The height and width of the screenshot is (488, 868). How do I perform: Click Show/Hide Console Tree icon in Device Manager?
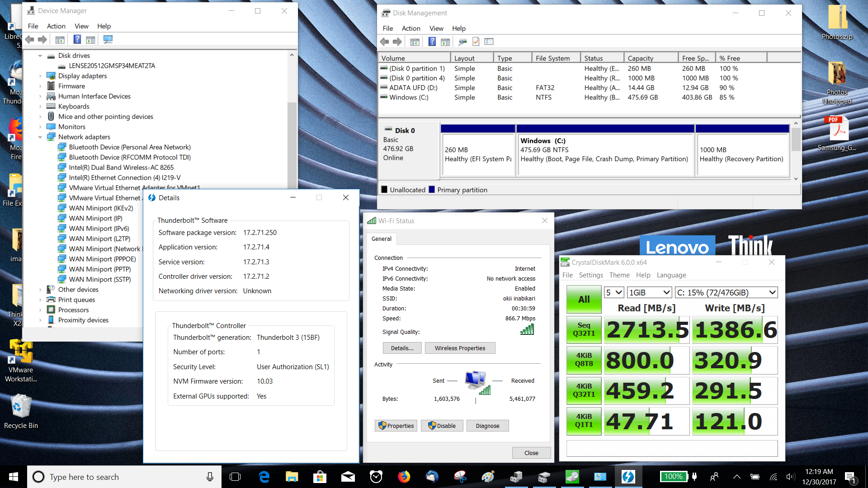pos(60,40)
